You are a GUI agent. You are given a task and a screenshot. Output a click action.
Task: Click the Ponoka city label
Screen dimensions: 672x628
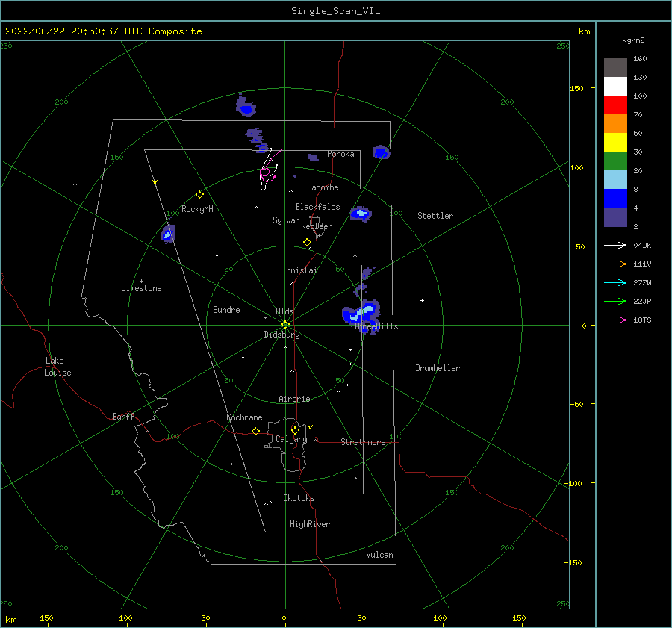[340, 154]
